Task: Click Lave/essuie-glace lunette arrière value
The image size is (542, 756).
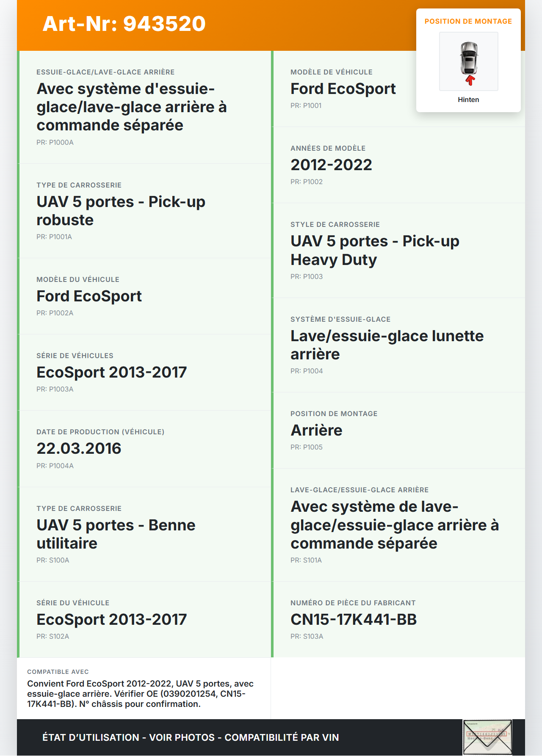Action: [387, 345]
